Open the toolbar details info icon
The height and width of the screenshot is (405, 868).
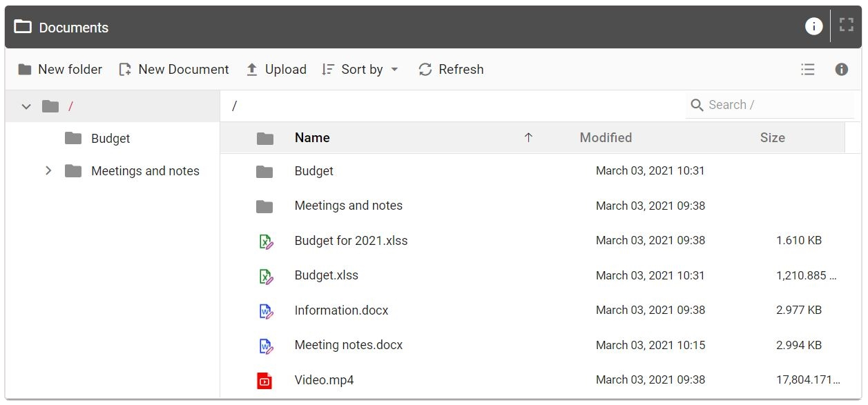tap(841, 70)
